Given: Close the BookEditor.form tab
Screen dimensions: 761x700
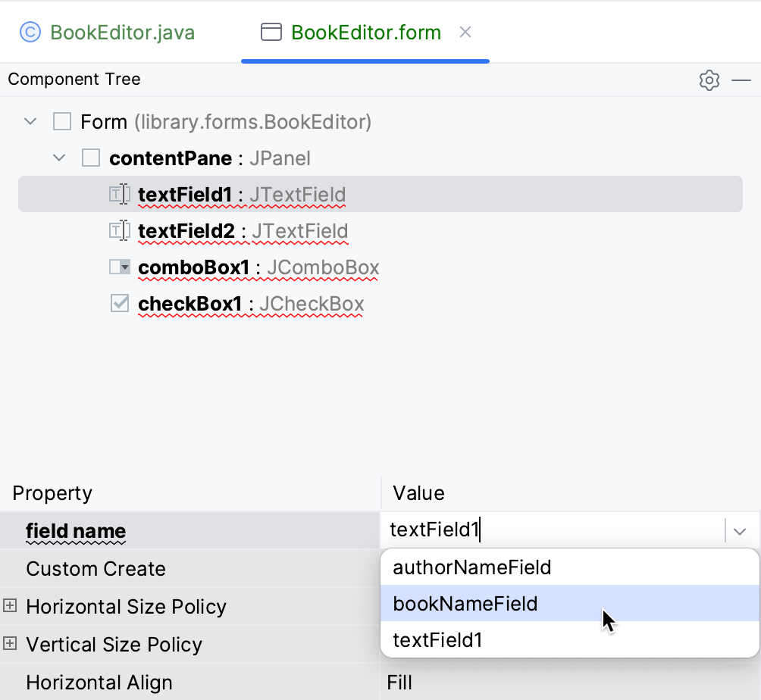Looking at the screenshot, I should point(465,33).
